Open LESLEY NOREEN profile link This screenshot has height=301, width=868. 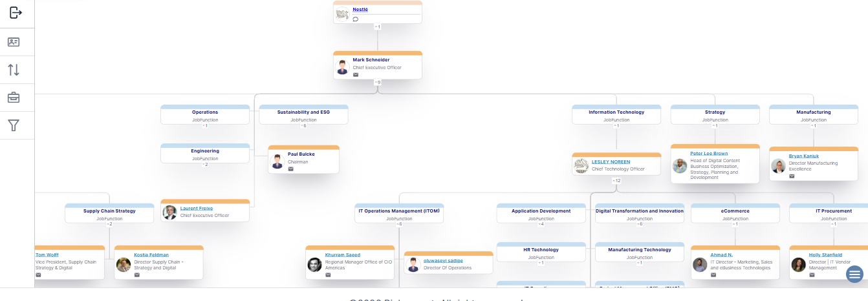[x=611, y=162]
